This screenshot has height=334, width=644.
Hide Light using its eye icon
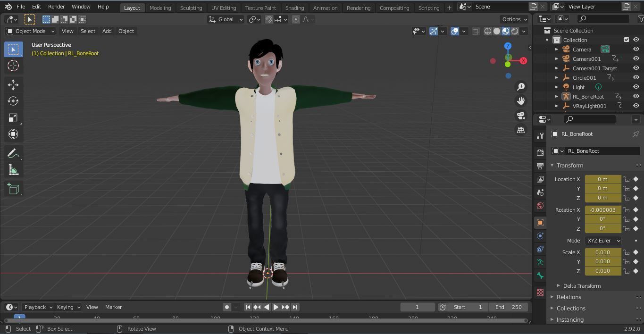click(636, 87)
